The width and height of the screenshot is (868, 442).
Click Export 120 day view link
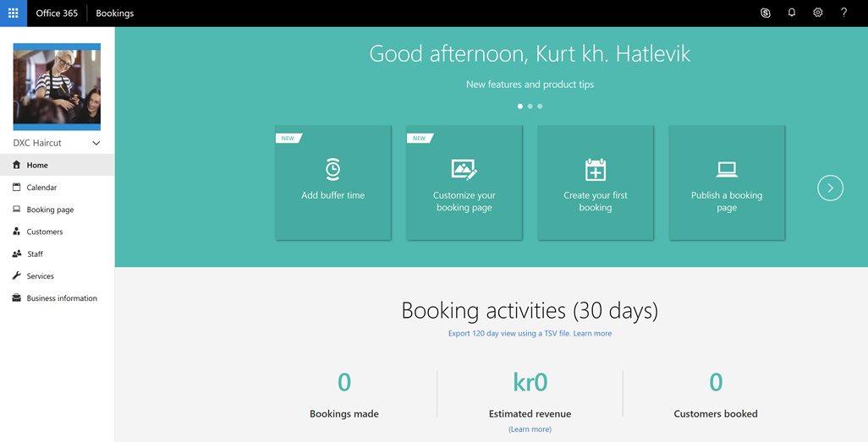click(509, 334)
